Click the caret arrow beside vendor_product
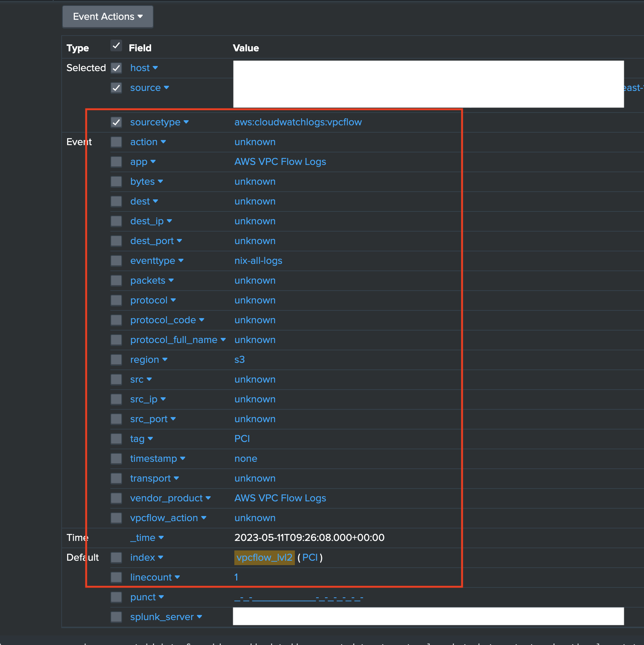The height and width of the screenshot is (645, 644). point(208,498)
